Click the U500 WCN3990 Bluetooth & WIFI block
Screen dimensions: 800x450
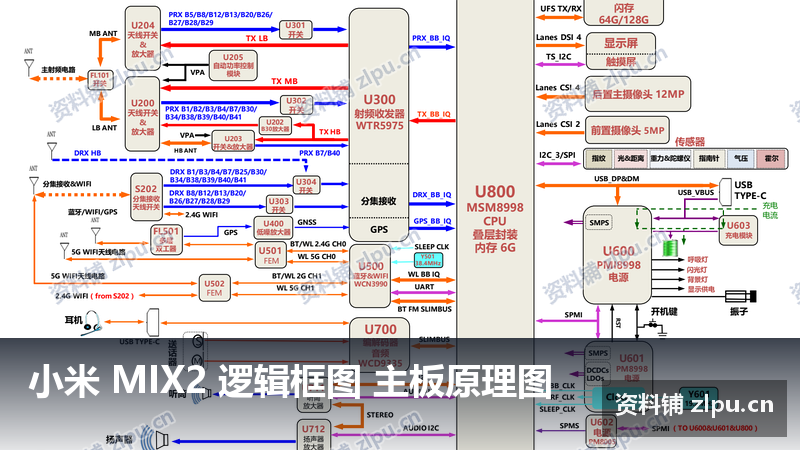coord(370,276)
